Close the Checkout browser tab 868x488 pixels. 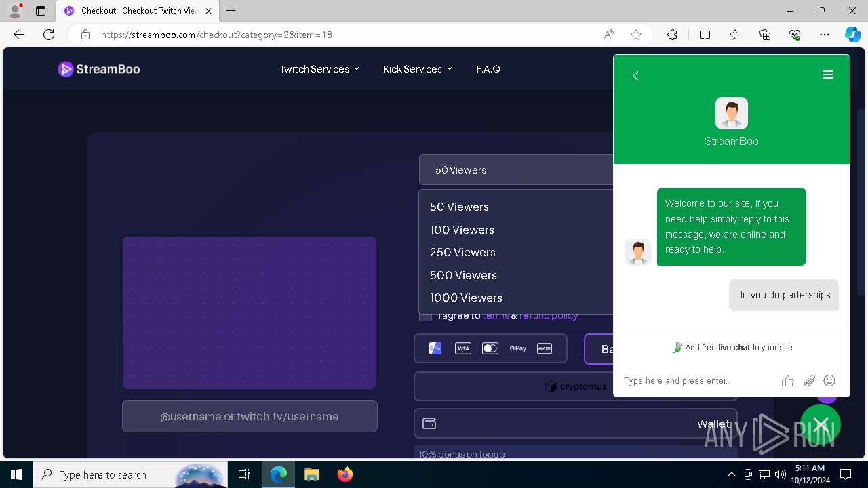point(208,11)
